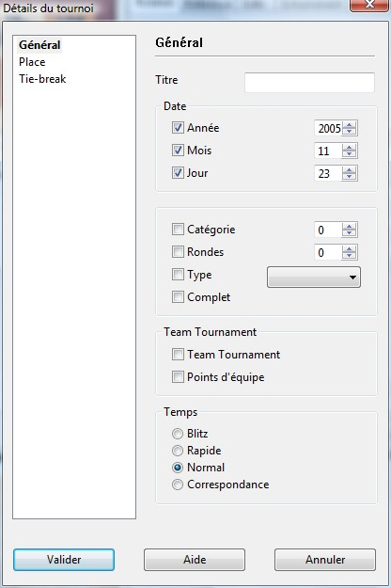Decrease the Rondes spinner value

tap(350, 256)
